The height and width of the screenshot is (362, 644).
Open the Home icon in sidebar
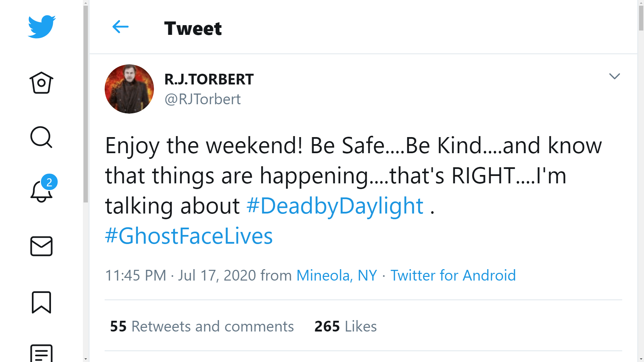pyautogui.click(x=41, y=83)
